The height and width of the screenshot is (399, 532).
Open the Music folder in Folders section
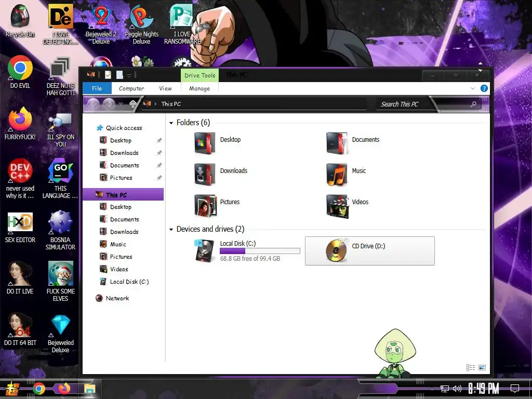[x=346, y=175]
